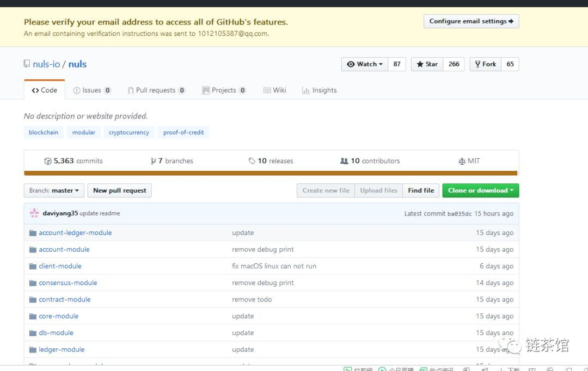Open the consensus-module folder
Image resolution: width=588 pixels, height=371 pixels.
click(68, 283)
